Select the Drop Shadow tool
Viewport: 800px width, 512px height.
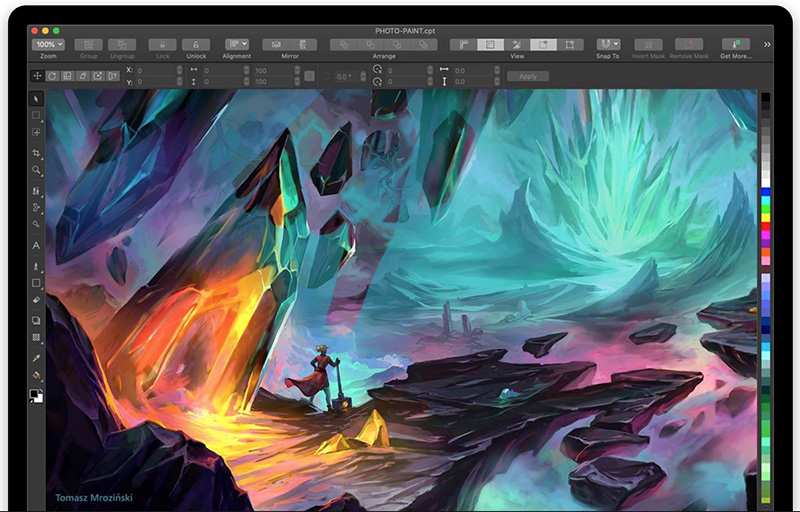(36, 320)
